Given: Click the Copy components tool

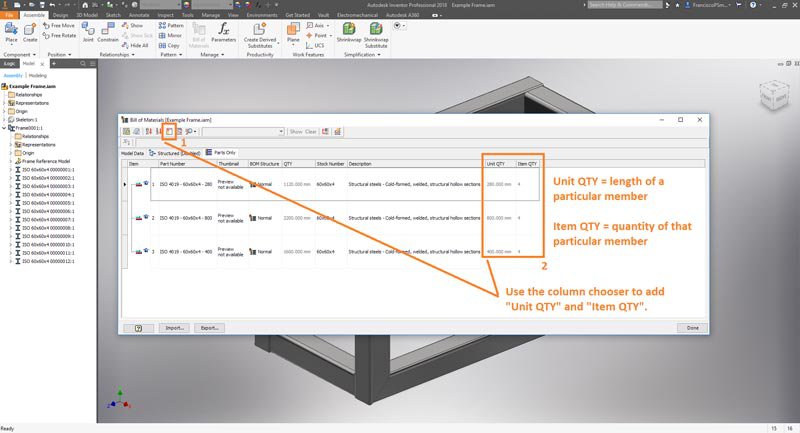Looking at the screenshot, I should click(169, 45).
